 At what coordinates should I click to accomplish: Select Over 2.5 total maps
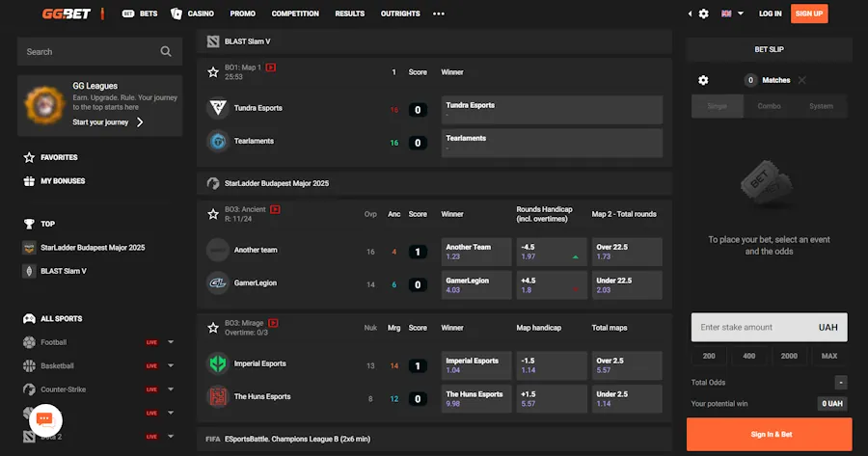[627, 365]
